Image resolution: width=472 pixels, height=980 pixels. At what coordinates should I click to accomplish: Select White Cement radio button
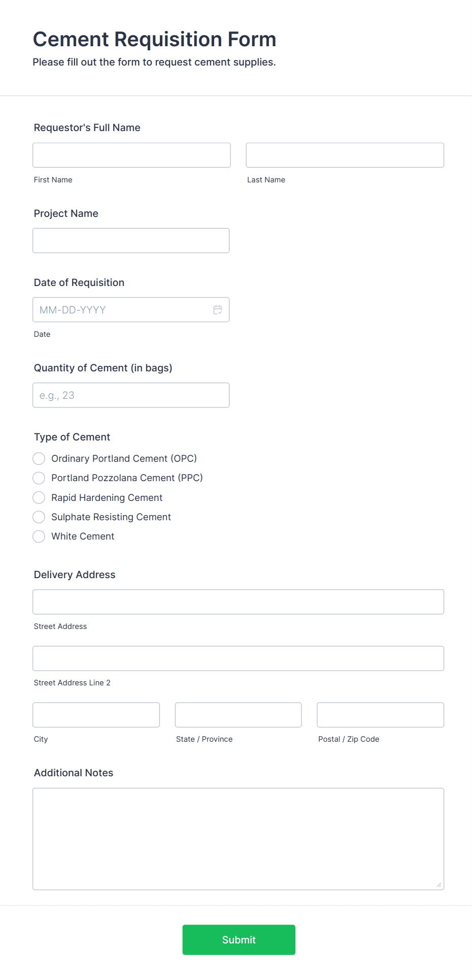[x=39, y=536]
